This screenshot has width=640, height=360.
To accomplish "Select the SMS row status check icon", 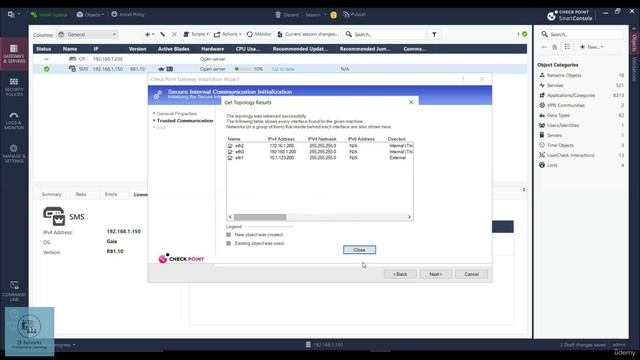I will (x=47, y=69).
